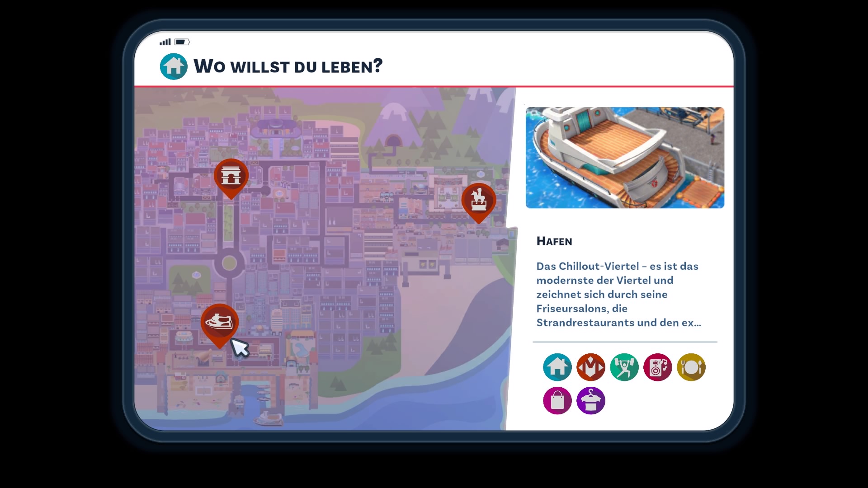Click the signal strength indicator

click(x=165, y=42)
